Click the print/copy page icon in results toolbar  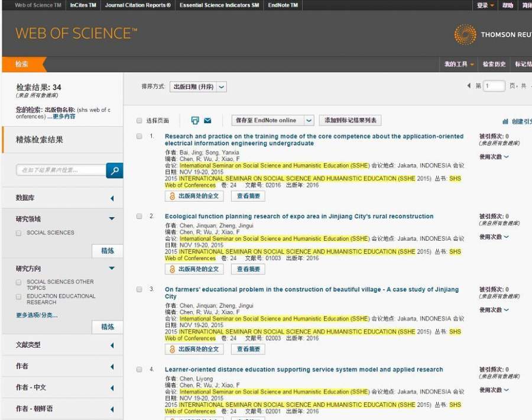click(194, 121)
